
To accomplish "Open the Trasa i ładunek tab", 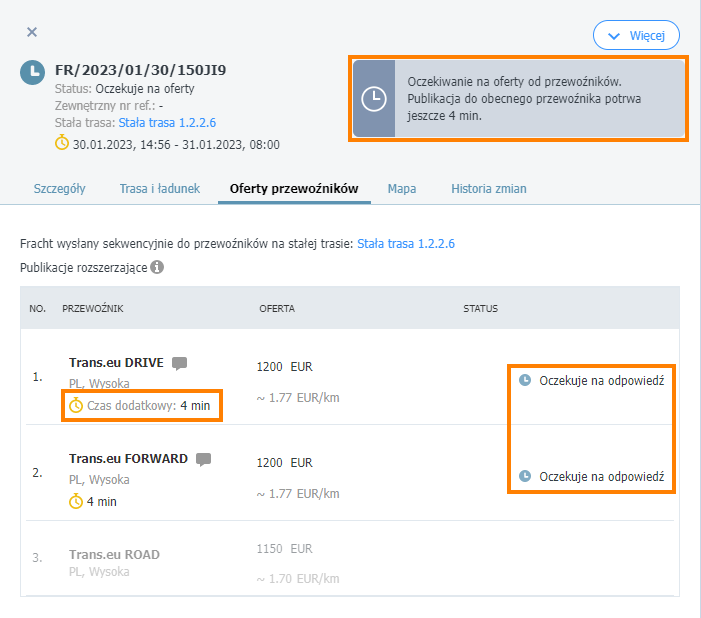I will pos(160,189).
